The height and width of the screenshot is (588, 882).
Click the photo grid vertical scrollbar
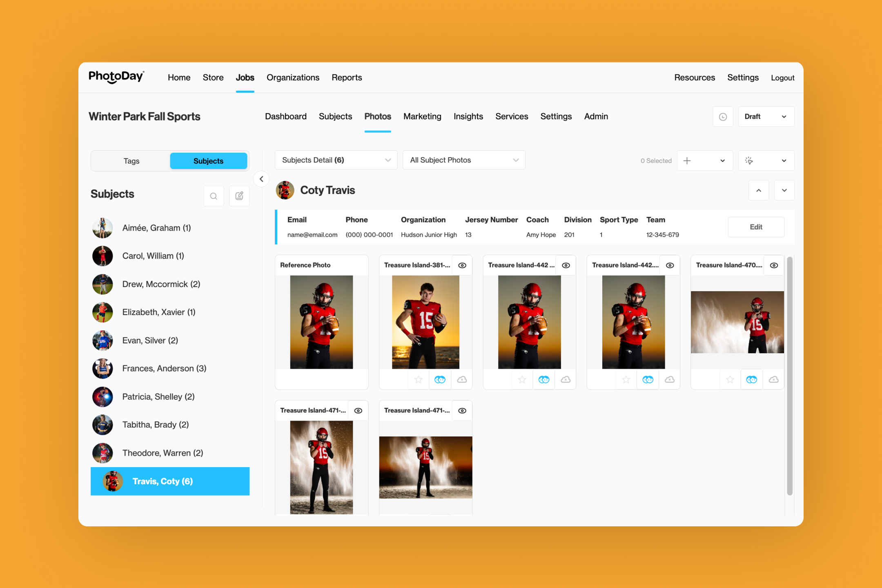click(x=790, y=376)
